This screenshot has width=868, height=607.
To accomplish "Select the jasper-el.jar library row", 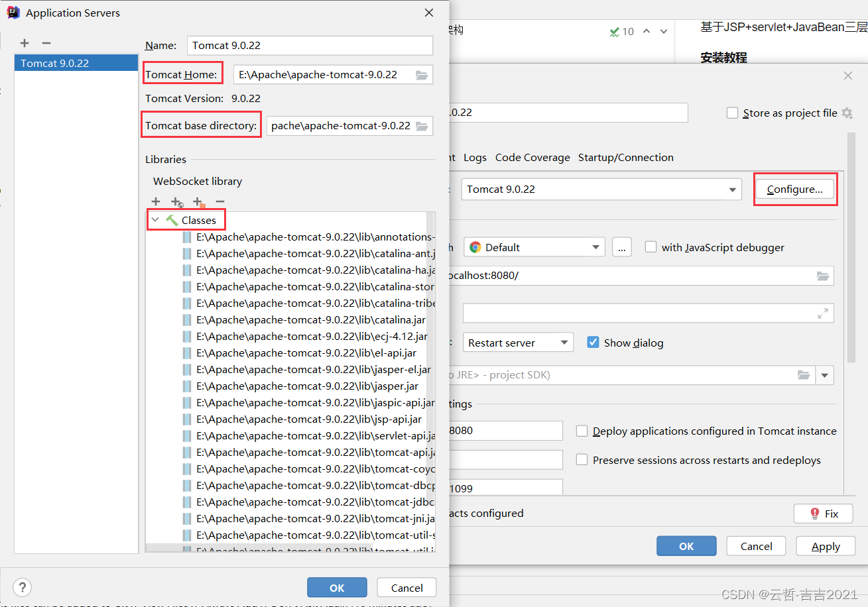I will tap(290, 369).
